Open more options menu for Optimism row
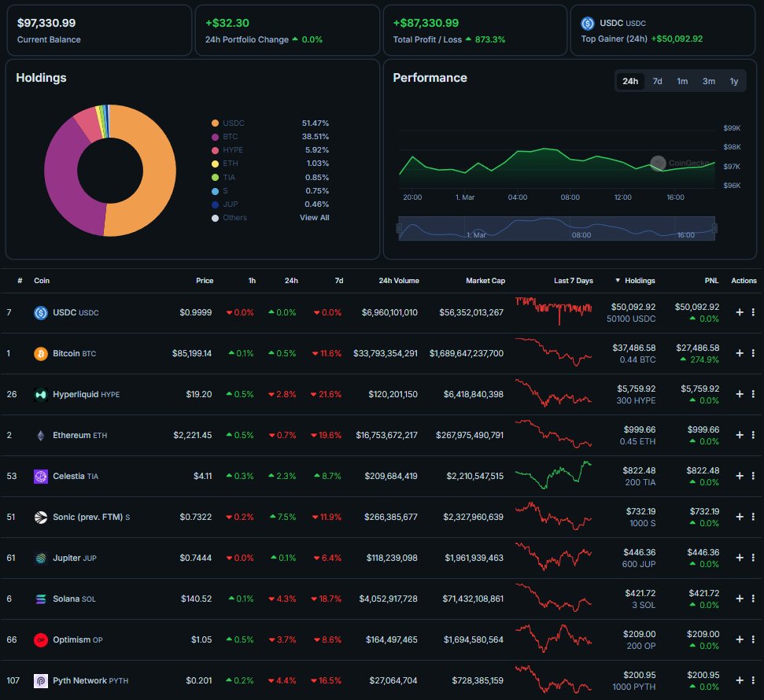 click(753, 639)
